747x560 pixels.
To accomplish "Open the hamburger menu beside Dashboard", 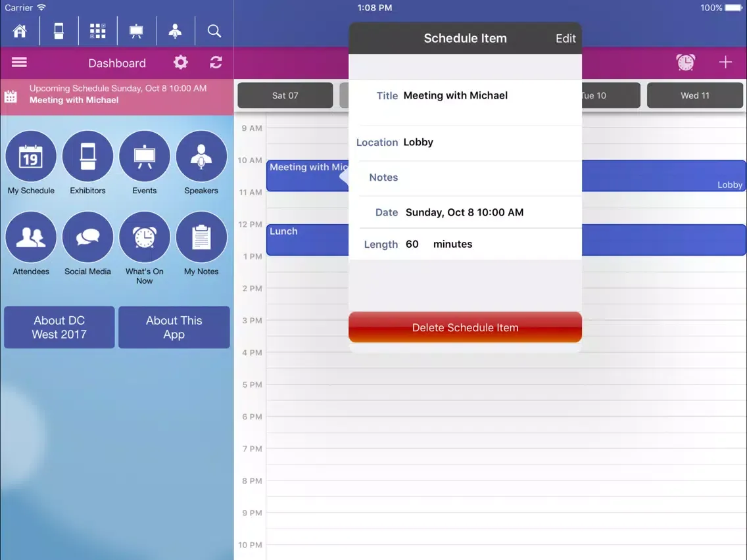I will 19,62.
